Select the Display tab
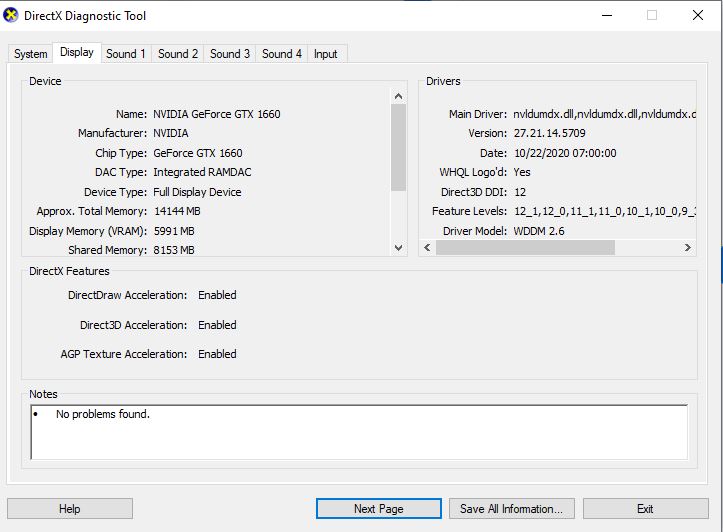The height and width of the screenshot is (532, 723). click(x=77, y=53)
